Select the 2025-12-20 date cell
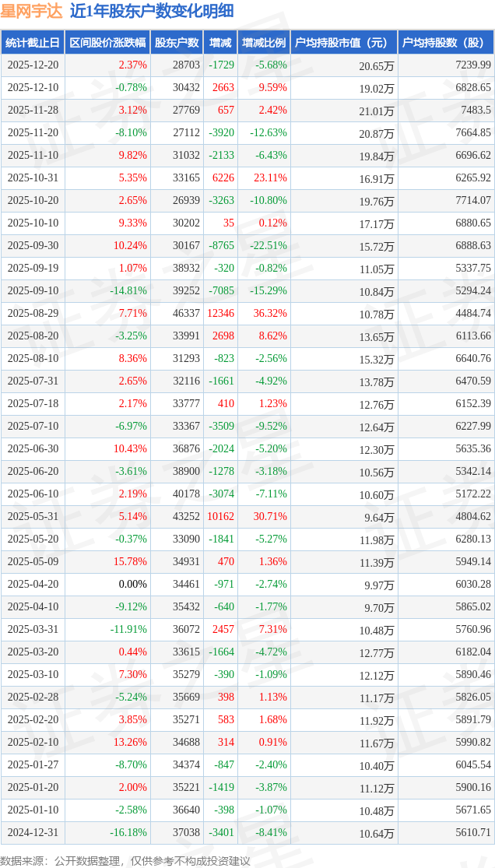This screenshot has height=868, width=495. (33, 65)
